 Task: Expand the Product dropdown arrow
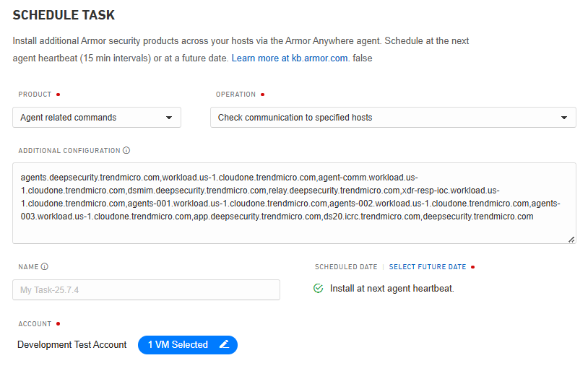click(169, 118)
